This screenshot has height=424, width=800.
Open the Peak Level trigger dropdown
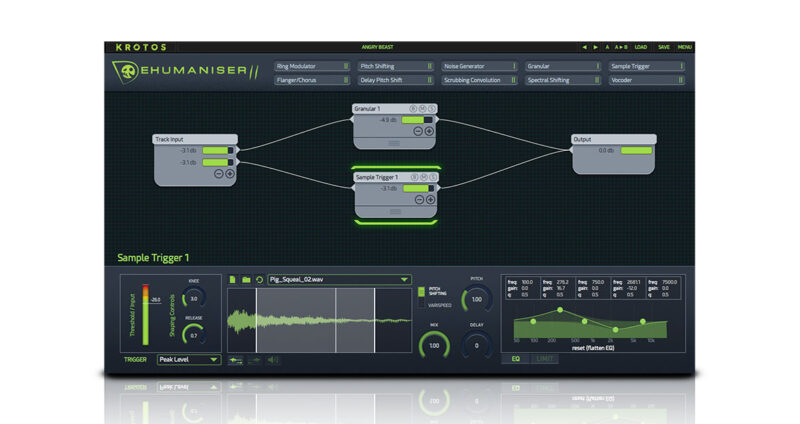click(189, 359)
